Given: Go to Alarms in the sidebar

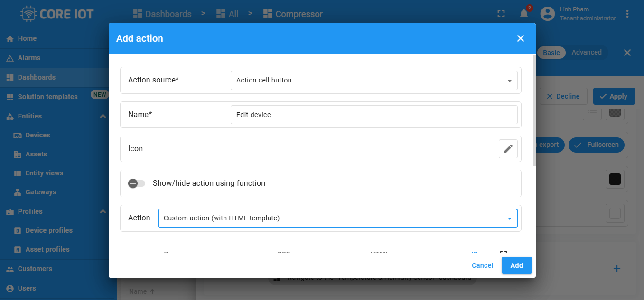Looking at the screenshot, I should pyautogui.click(x=29, y=58).
